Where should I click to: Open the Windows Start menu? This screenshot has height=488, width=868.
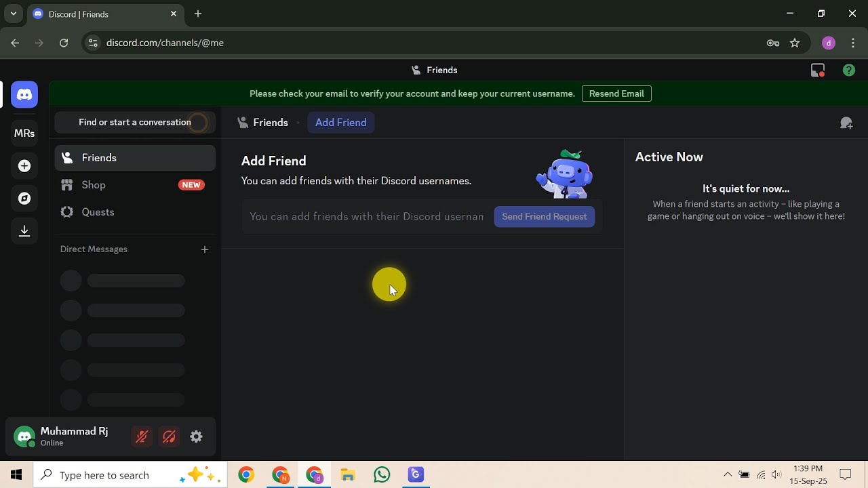pos(16,475)
